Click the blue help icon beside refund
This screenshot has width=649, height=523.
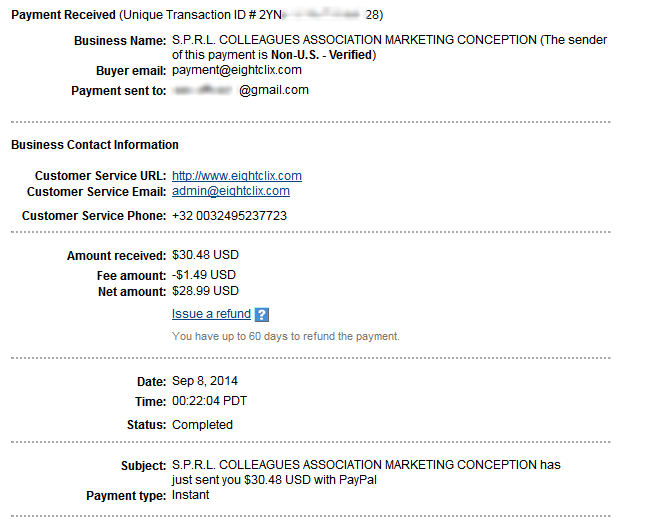[262, 314]
